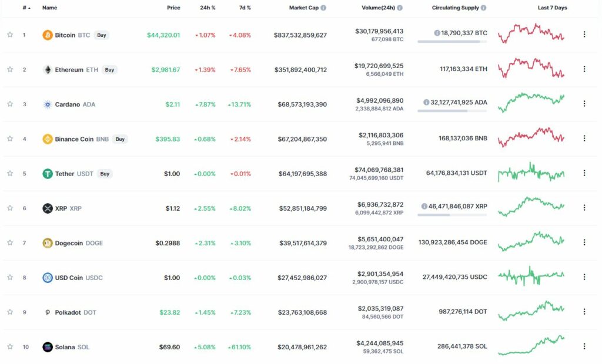Toggle the watchlist star for Bitcoin
This screenshot has height=364, width=602.
point(10,35)
